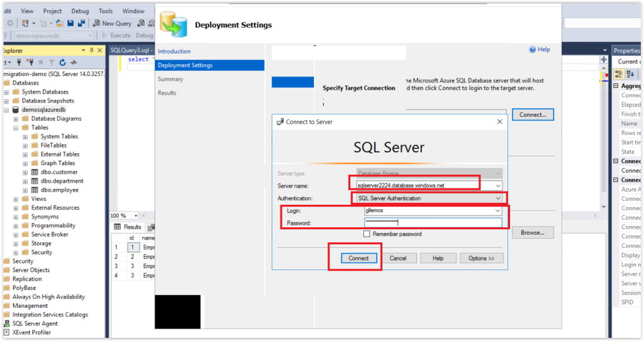Image resolution: width=644 pixels, height=341 pixels.
Task: Click the Refresh icon in Object Explorer
Action: [62, 62]
